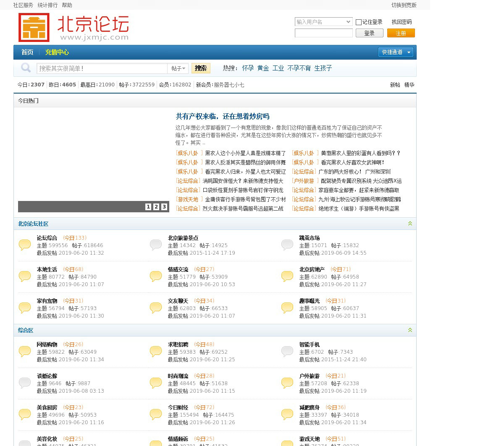Open the 充值中心 navigation tab
The width and height of the screenshot is (504, 446).
click(x=57, y=52)
